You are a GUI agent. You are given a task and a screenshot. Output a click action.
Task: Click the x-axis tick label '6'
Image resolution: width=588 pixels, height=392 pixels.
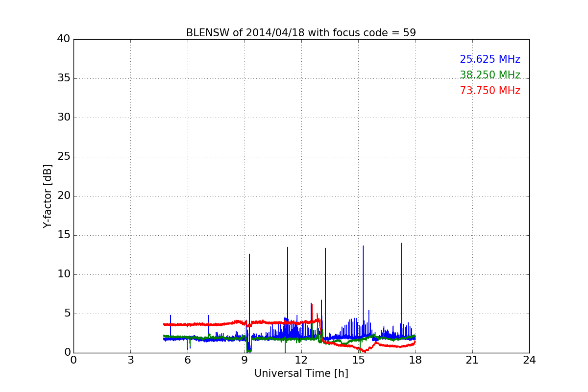coord(187,360)
